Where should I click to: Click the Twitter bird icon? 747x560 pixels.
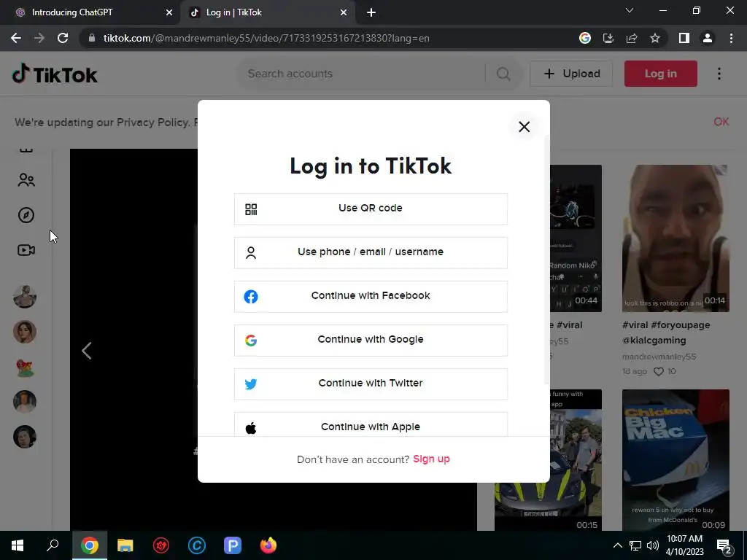click(251, 384)
